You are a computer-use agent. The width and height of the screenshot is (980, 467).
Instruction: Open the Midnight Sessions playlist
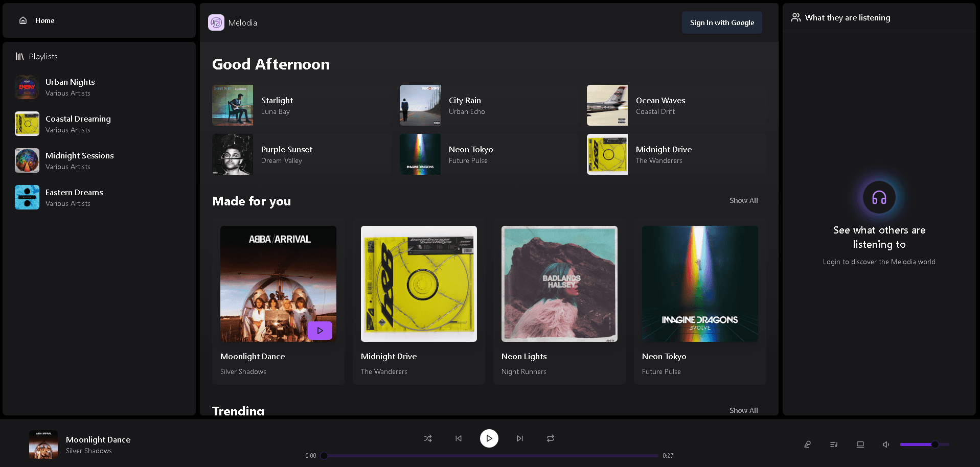tap(99, 160)
